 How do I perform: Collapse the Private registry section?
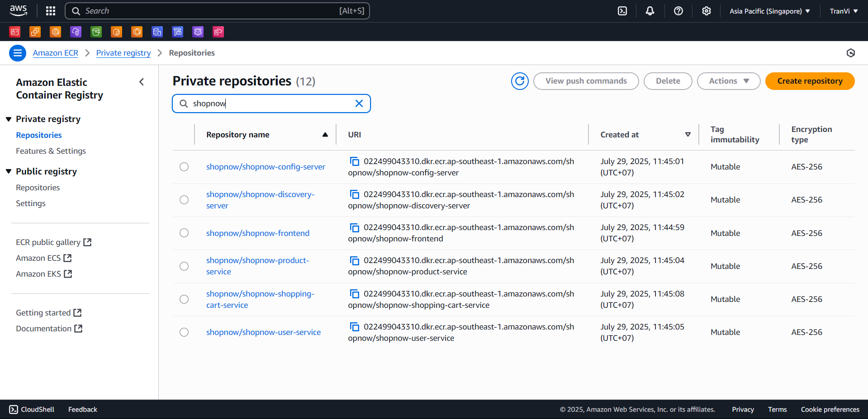click(9, 118)
